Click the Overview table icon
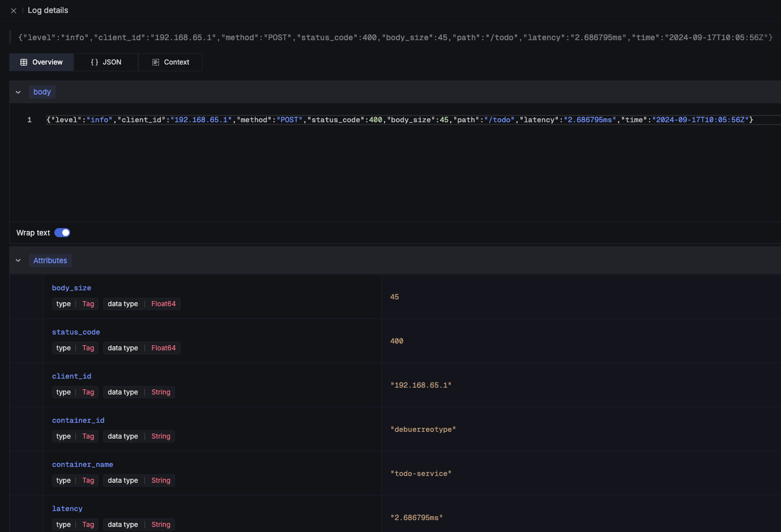Image resolution: width=781 pixels, height=532 pixels. (24, 62)
